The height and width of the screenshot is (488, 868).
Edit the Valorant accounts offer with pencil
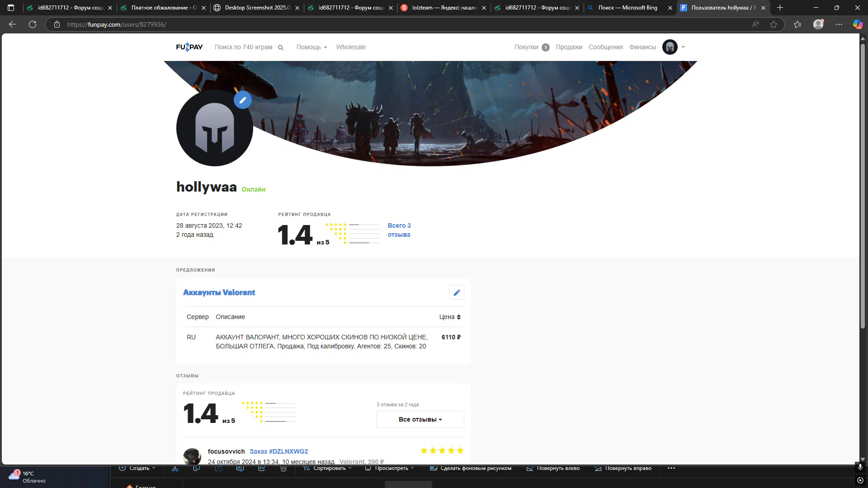click(x=457, y=292)
